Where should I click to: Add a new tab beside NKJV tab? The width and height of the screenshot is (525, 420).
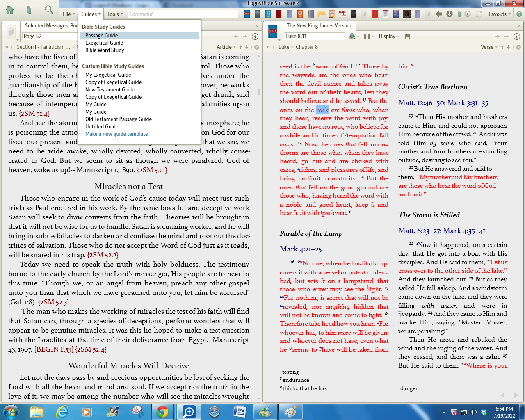tap(361, 26)
